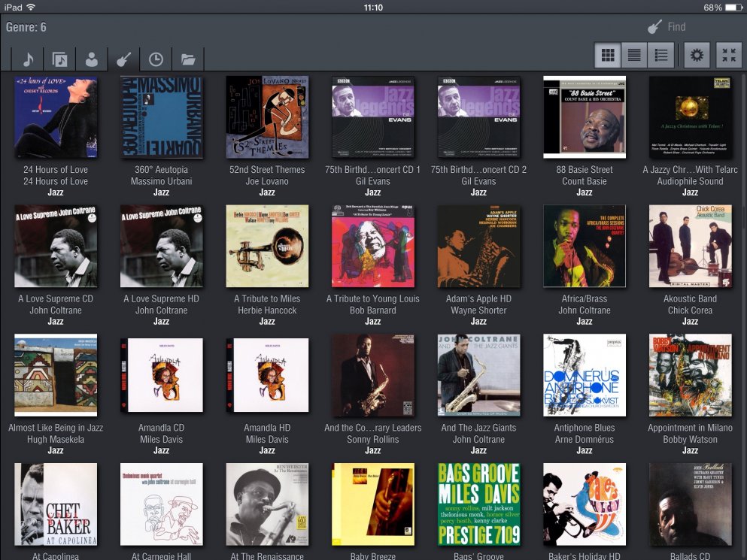The height and width of the screenshot is (560, 747).
Task: Open A Love Supreme CD cover
Action: [56, 247]
